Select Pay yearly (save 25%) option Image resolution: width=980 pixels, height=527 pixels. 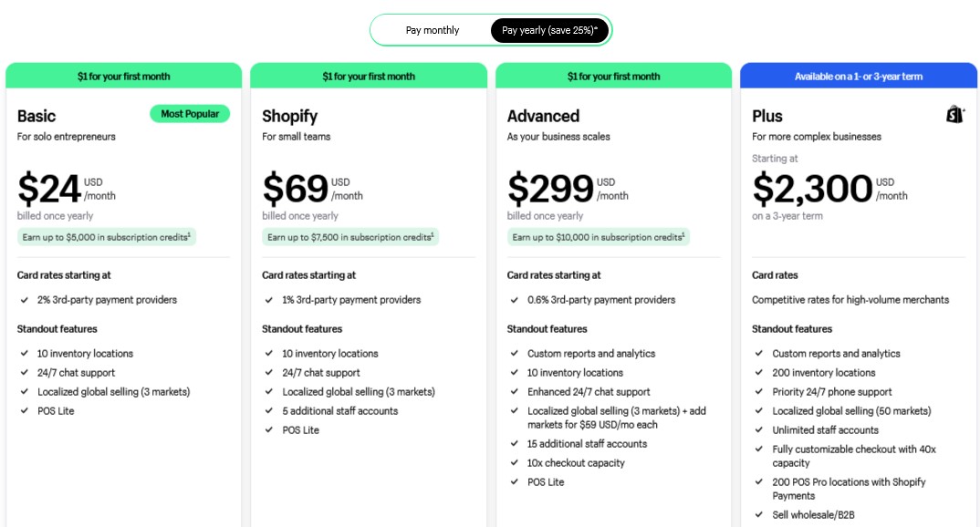549,30
